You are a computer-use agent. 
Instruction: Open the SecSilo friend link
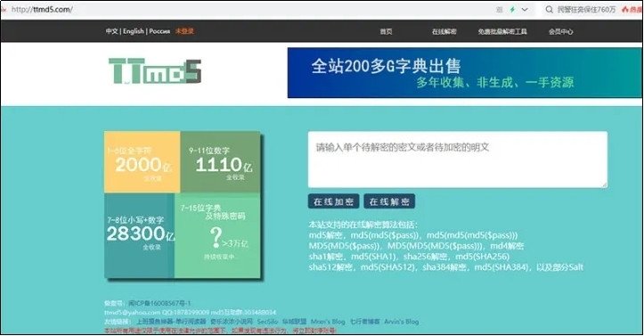(267, 322)
